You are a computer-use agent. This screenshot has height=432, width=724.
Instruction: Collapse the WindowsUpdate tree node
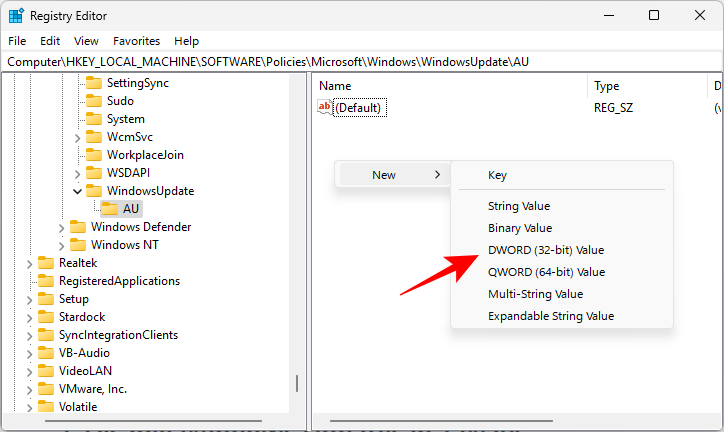point(78,191)
